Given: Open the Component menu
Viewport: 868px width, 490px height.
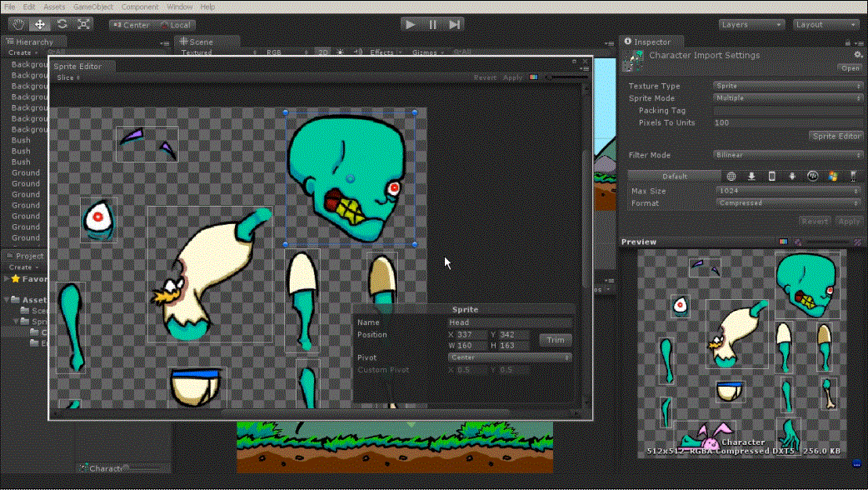Looking at the screenshot, I should pyautogui.click(x=140, y=7).
